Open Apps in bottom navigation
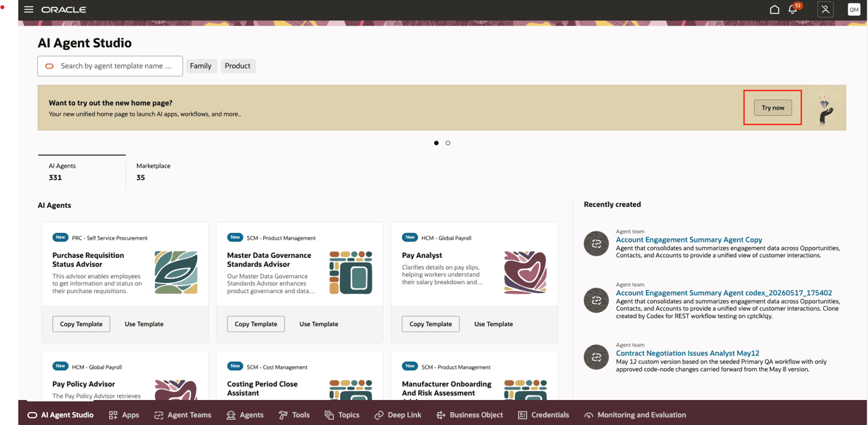Image resolution: width=868 pixels, height=425 pixels. [x=124, y=415]
